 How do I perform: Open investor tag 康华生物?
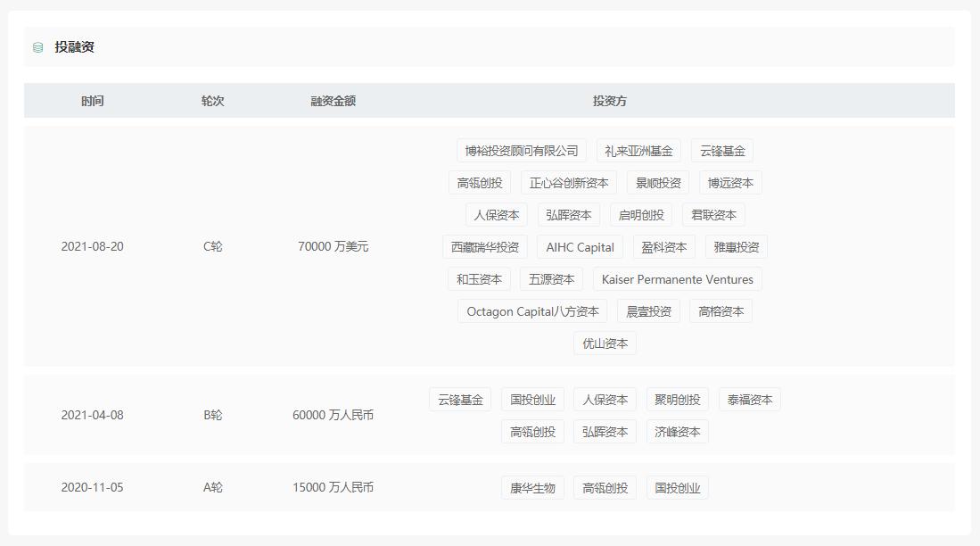coord(532,488)
